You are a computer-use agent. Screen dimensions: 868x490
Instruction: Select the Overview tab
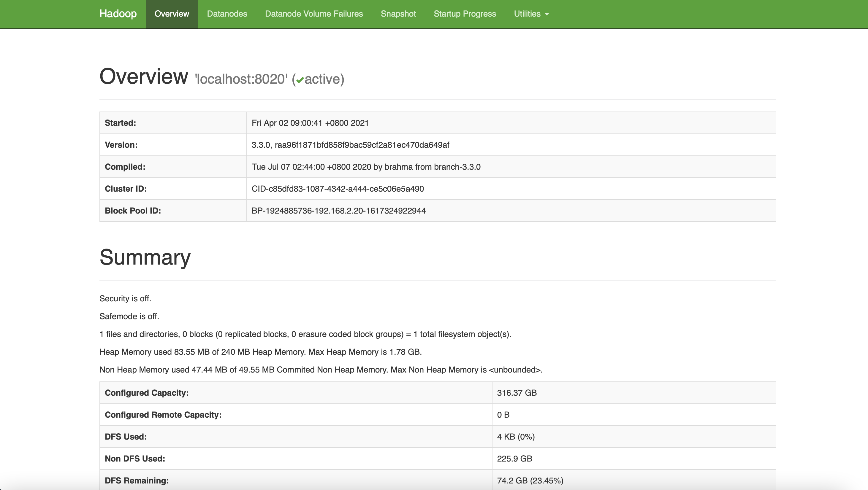(x=172, y=14)
